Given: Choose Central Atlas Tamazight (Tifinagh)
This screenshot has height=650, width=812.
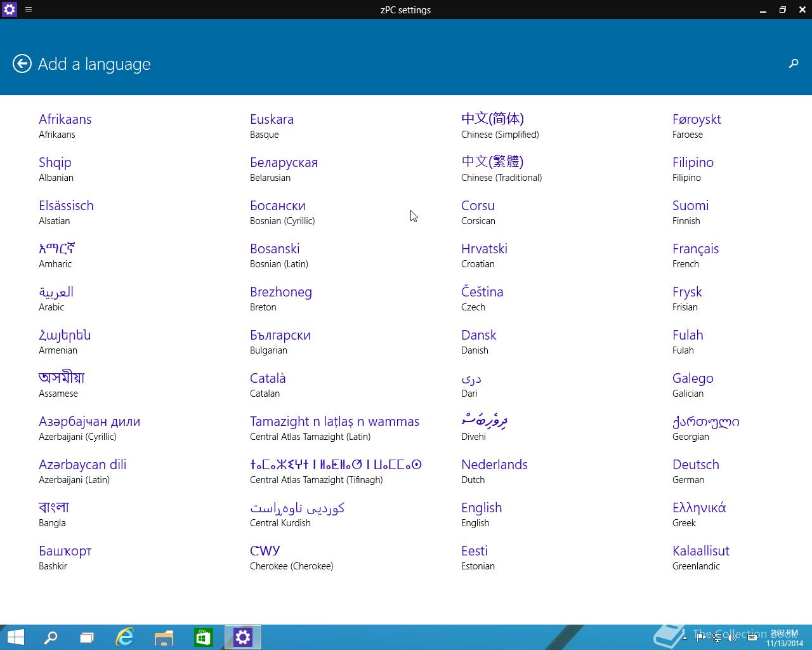Looking at the screenshot, I should point(336,471).
